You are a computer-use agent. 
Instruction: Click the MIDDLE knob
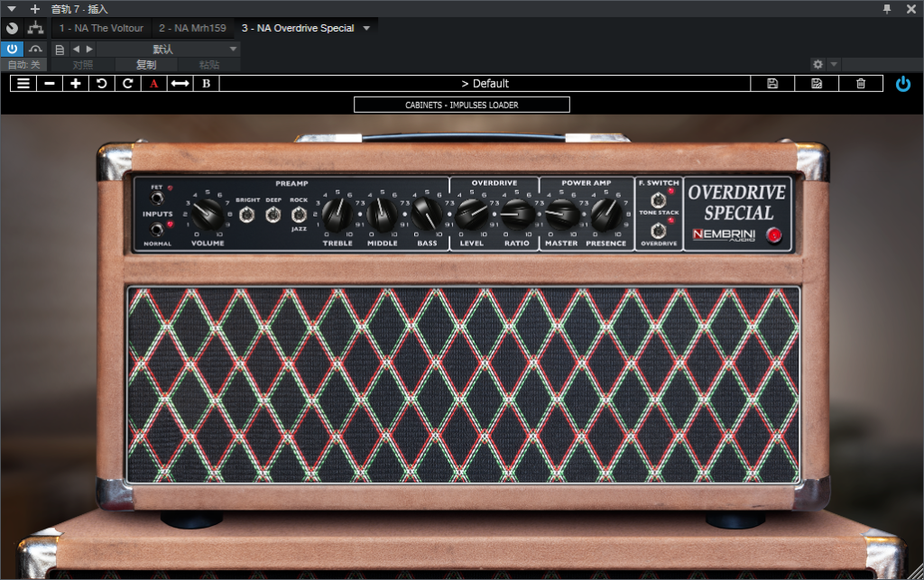382,215
